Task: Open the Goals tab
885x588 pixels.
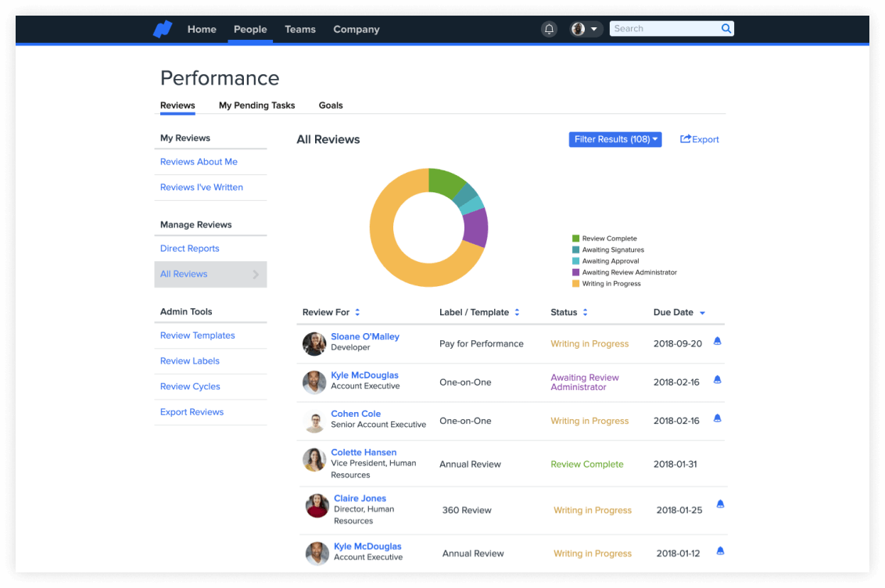Action: (331, 106)
